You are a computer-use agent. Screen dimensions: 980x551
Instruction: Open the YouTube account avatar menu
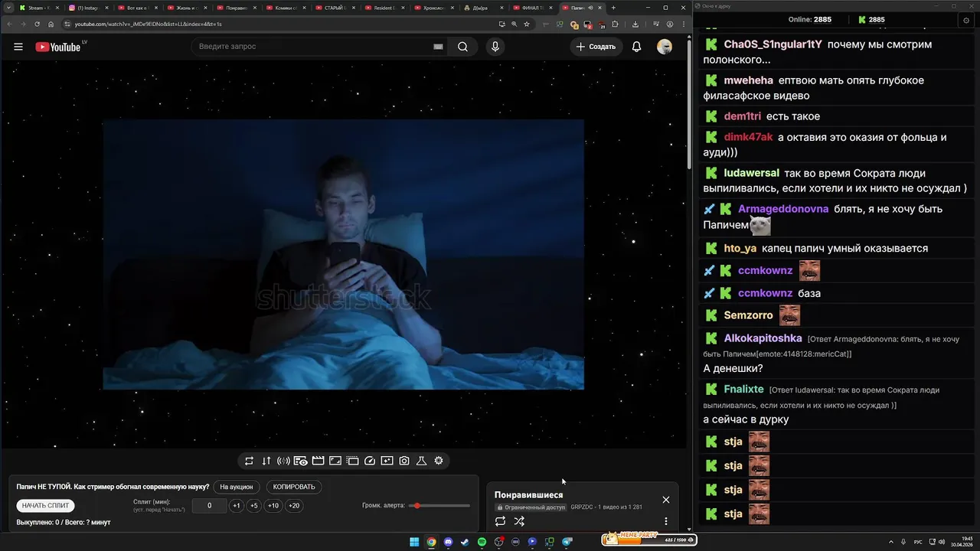tap(665, 47)
